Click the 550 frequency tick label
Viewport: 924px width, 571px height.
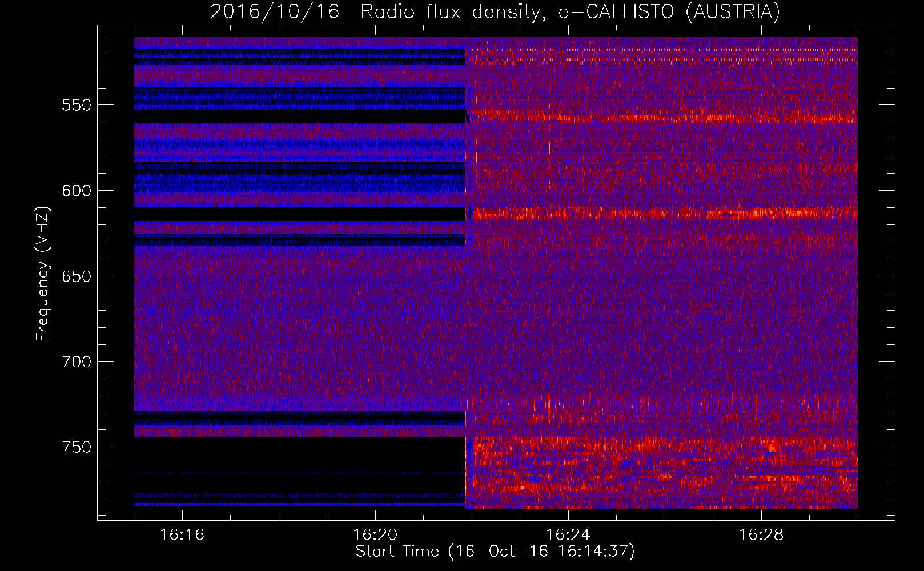(77, 106)
